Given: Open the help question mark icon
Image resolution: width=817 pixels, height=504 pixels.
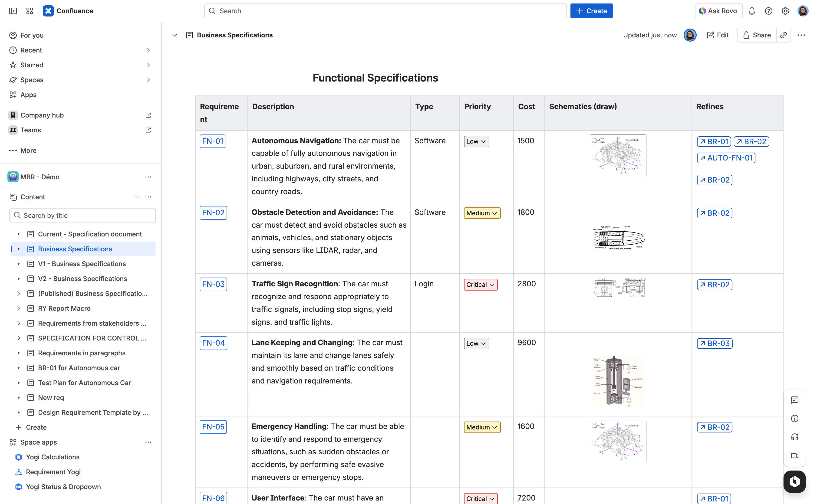Looking at the screenshot, I should (768, 11).
